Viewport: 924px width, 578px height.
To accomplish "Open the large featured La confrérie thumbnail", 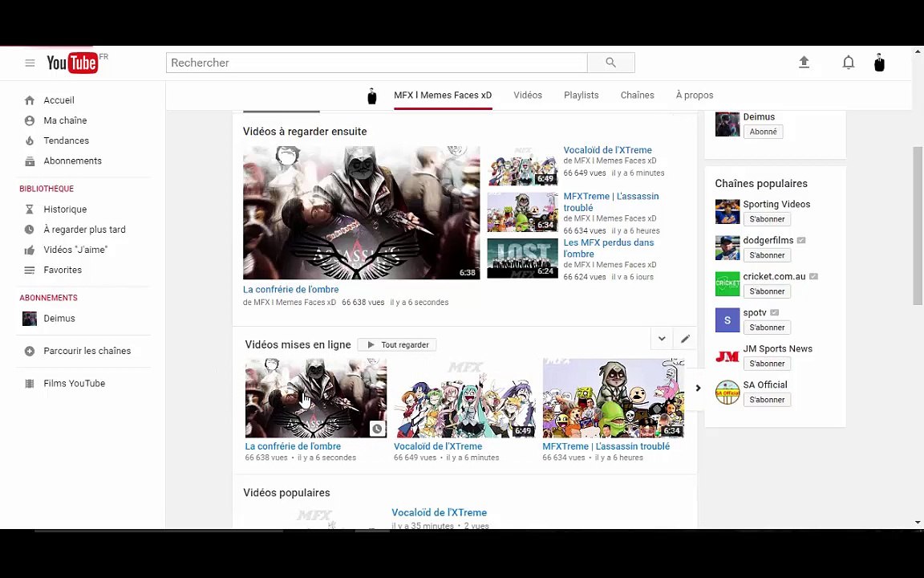I will pos(361,213).
